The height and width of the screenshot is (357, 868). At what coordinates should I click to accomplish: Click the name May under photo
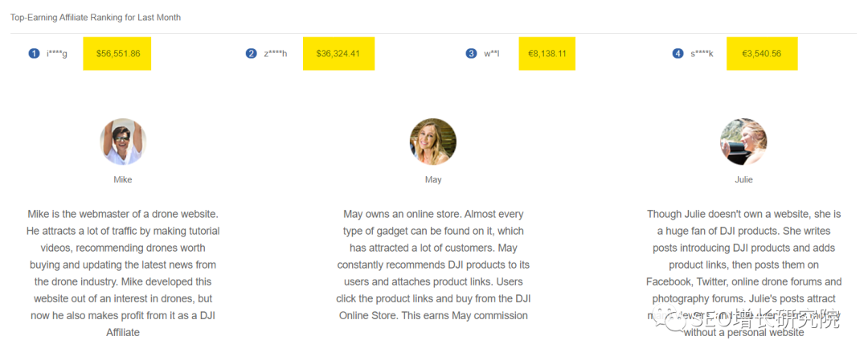433,179
